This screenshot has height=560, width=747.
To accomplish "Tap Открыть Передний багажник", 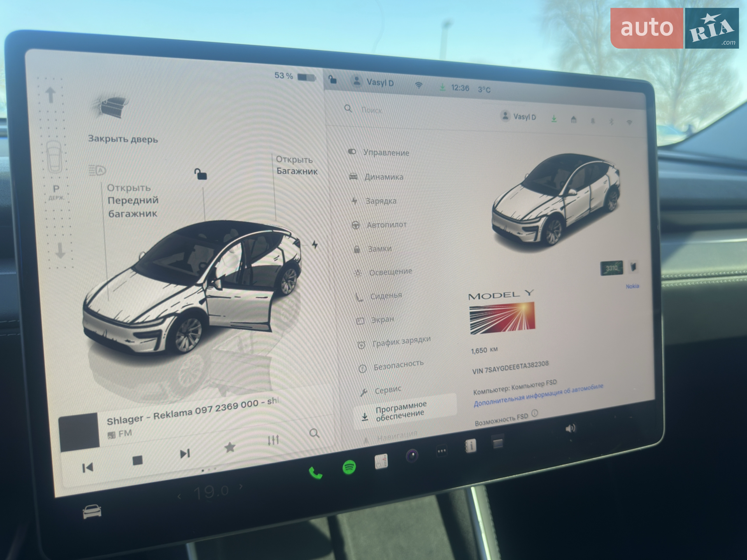I will coord(133,201).
